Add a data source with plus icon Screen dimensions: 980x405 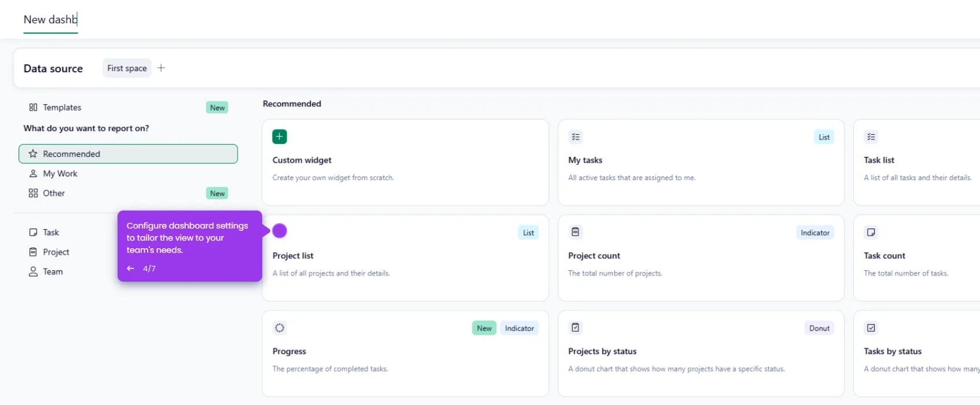pyautogui.click(x=162, y=68)
